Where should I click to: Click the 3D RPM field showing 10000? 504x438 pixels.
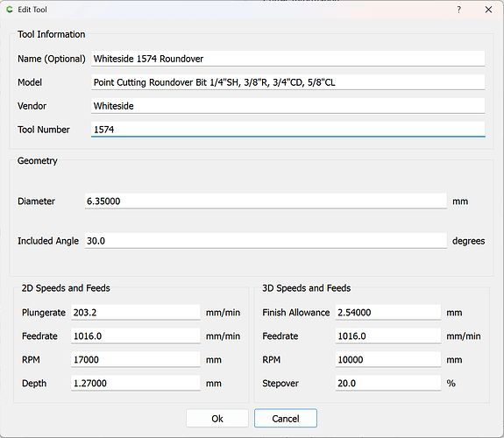click(x=388, y=359)
